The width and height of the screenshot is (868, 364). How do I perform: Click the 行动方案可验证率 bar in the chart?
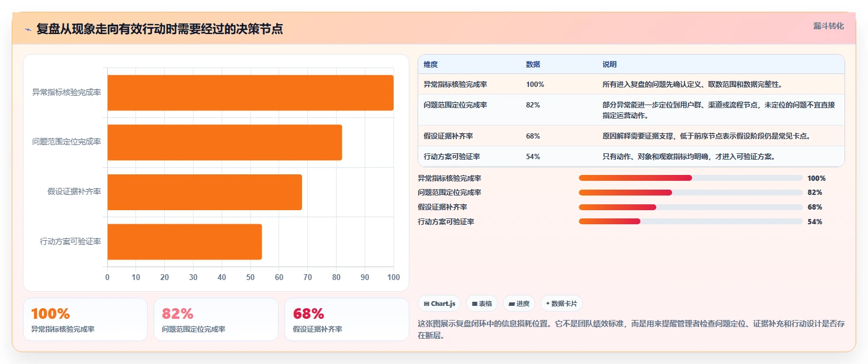(x=185, y=241)
